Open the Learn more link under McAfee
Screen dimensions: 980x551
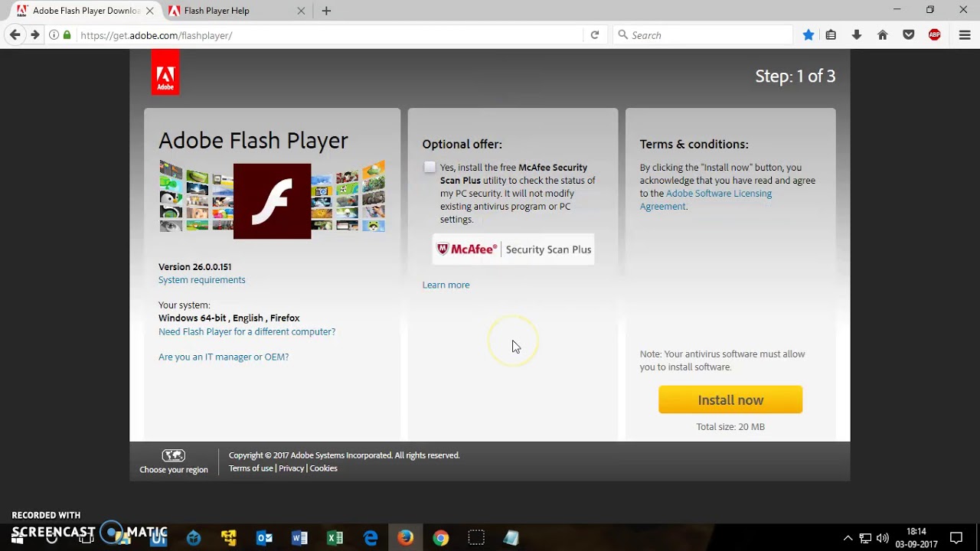(446, 285)
